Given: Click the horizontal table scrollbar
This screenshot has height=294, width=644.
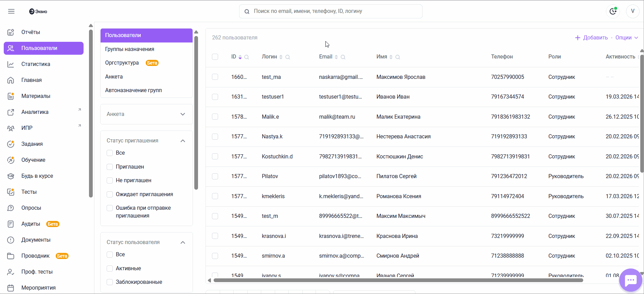Looking at the screenshot, I should [398, 280].
